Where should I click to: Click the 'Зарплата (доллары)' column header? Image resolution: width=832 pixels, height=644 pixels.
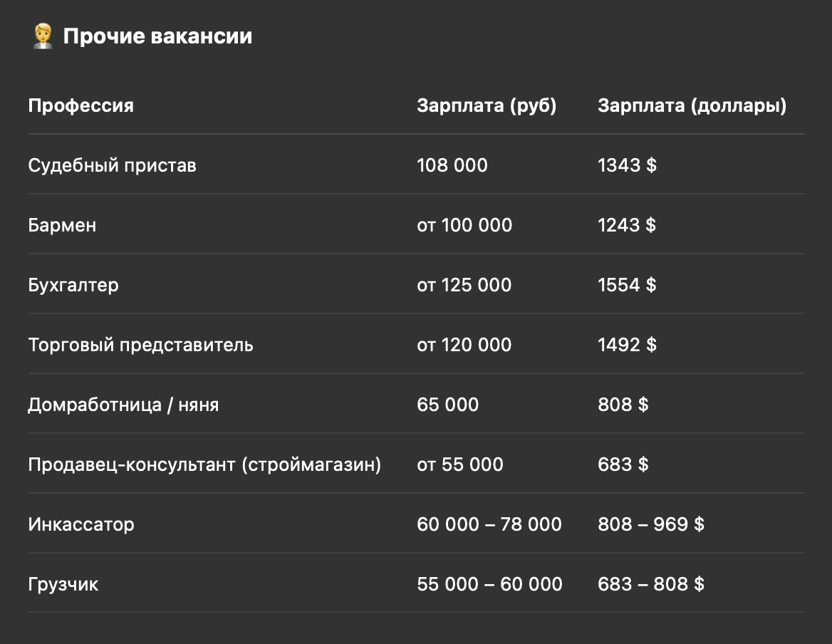coord(692,106)
